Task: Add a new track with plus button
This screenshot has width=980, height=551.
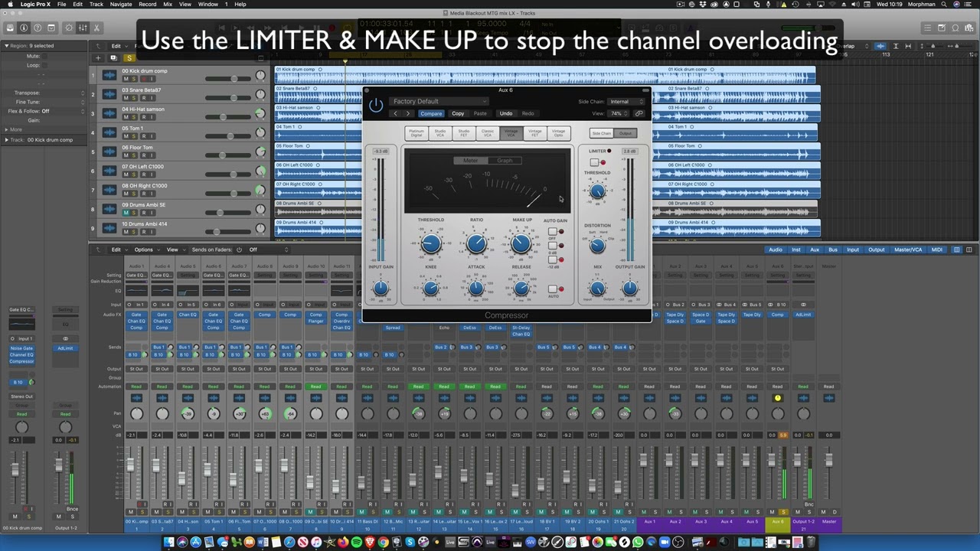Action: (98, 58)
